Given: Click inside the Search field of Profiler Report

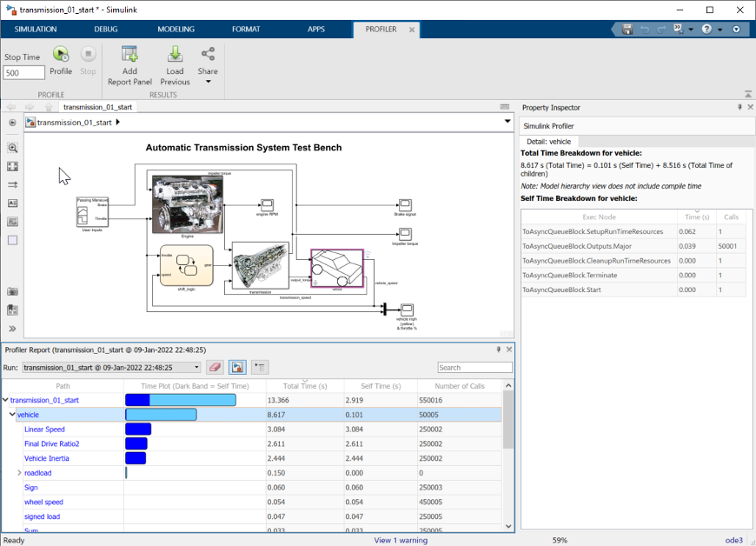Looking at the screenshot, I should tap(475, 367).
